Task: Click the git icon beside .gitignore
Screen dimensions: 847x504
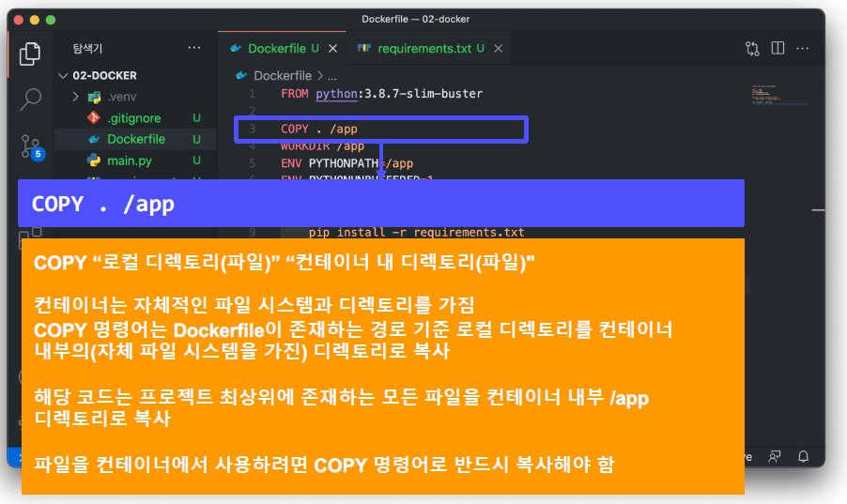Action: [x=94, y=117]
